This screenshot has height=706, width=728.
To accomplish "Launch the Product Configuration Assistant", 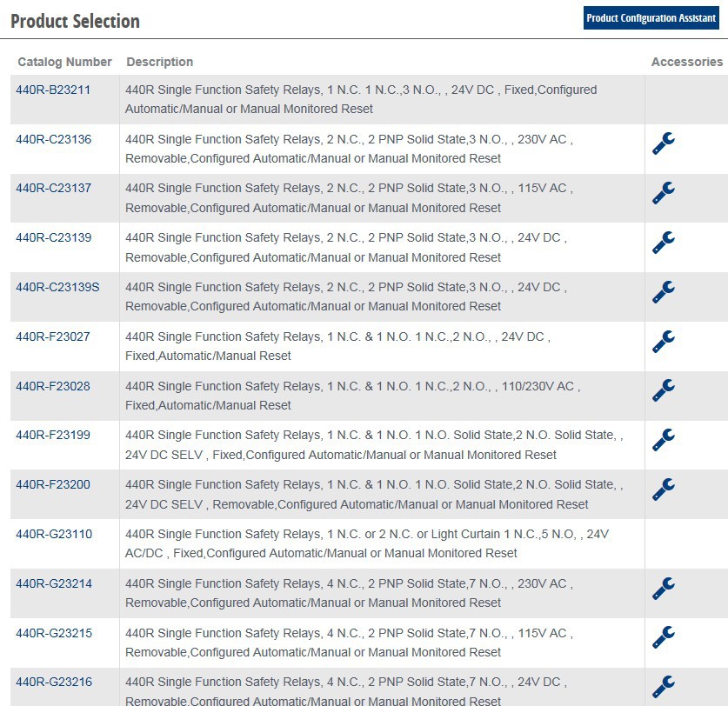I will pos(651,18).
